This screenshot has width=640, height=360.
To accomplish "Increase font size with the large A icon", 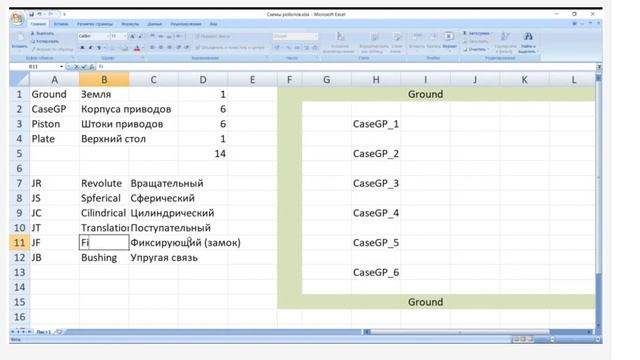I will point(132,36).
